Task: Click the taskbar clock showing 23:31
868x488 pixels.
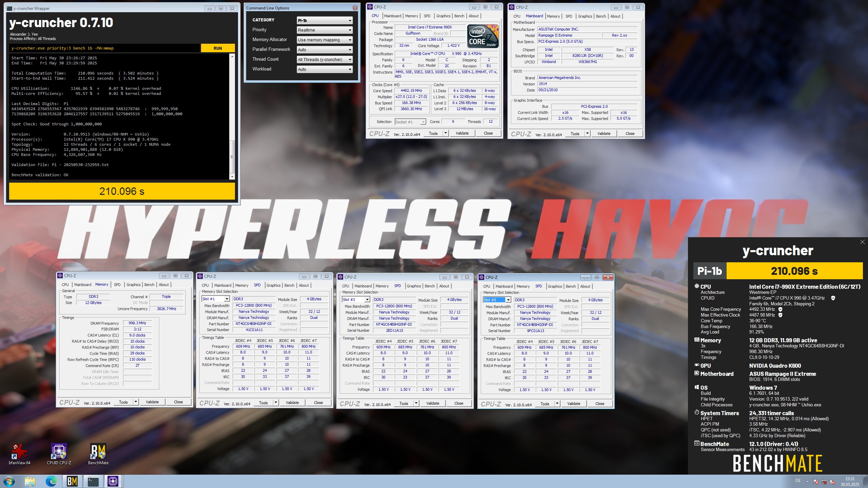Action: pos(850,482)
